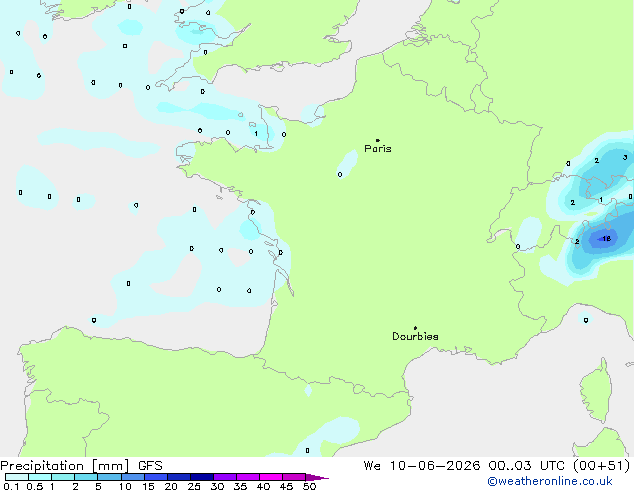This screenshot has width=634, height=490.
Task: Select the 25–30 mm navy legend swatch
Action: [202, 477]
